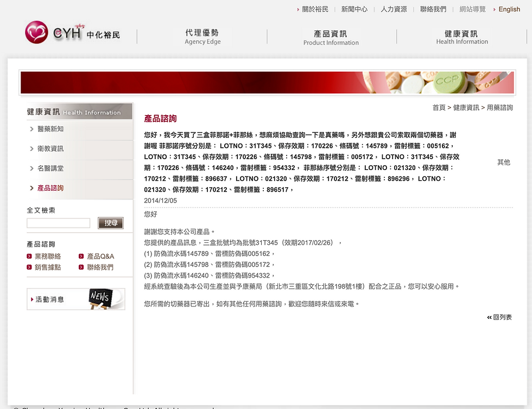The image size is (532, 409).
Task: Click chevron arrow beside 衛教資訊
Action: pos(31,149)
